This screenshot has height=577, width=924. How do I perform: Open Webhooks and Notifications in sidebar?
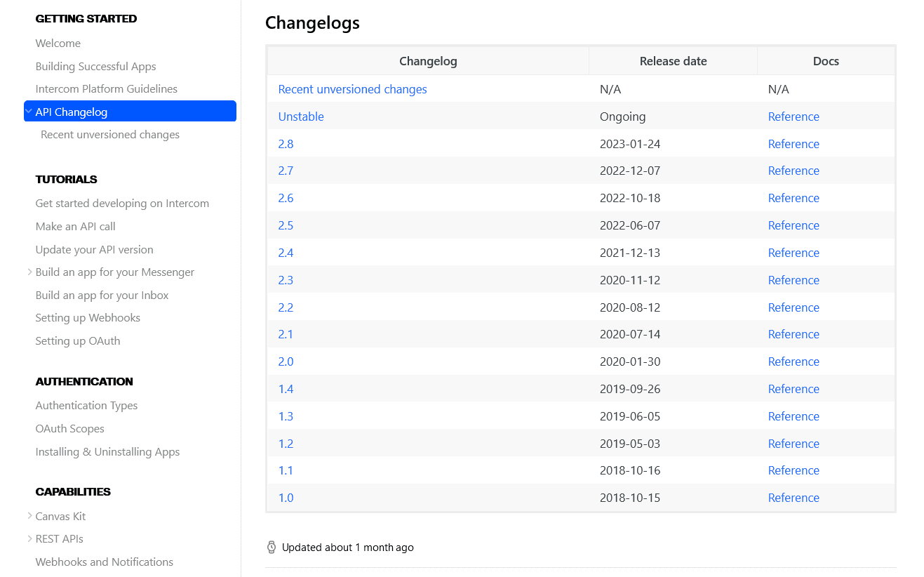(105, 562)
